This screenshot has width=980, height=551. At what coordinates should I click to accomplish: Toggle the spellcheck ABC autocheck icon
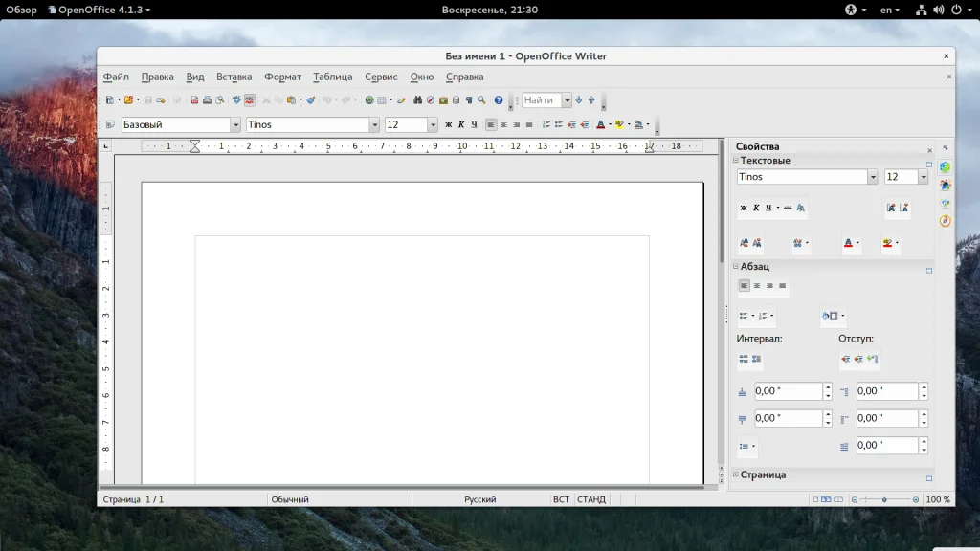(250, 100)
